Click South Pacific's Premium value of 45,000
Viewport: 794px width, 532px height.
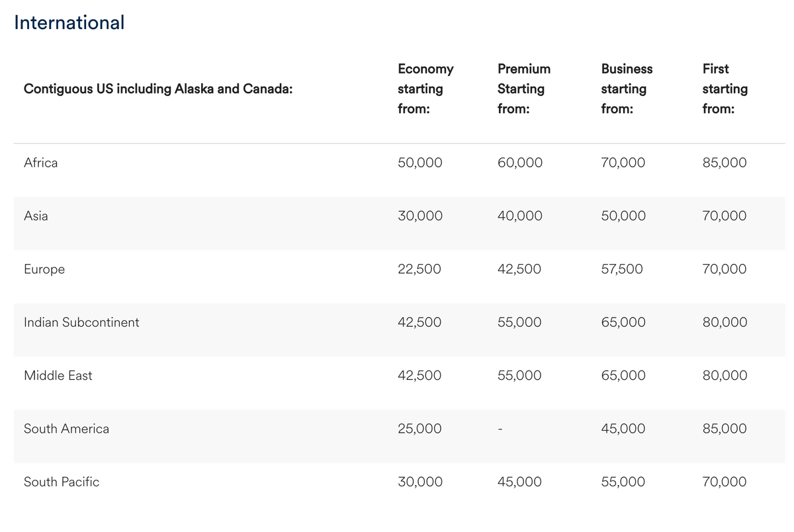coord(519,482)
